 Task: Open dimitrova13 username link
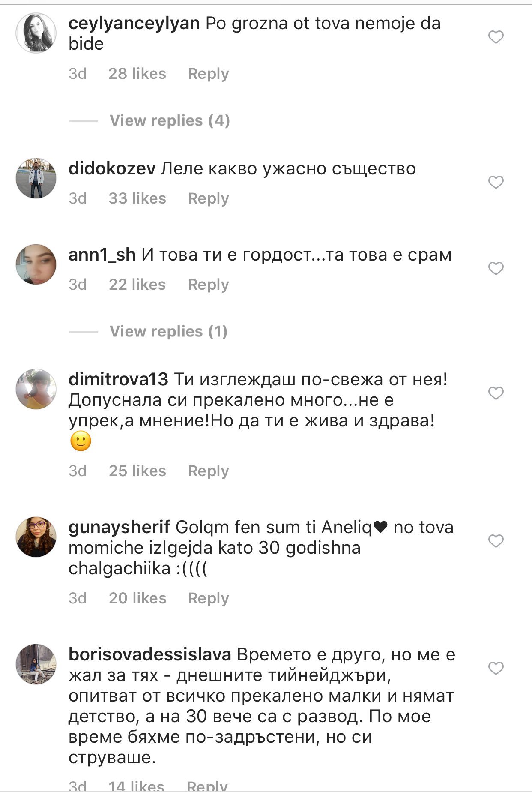coord(118,379)
